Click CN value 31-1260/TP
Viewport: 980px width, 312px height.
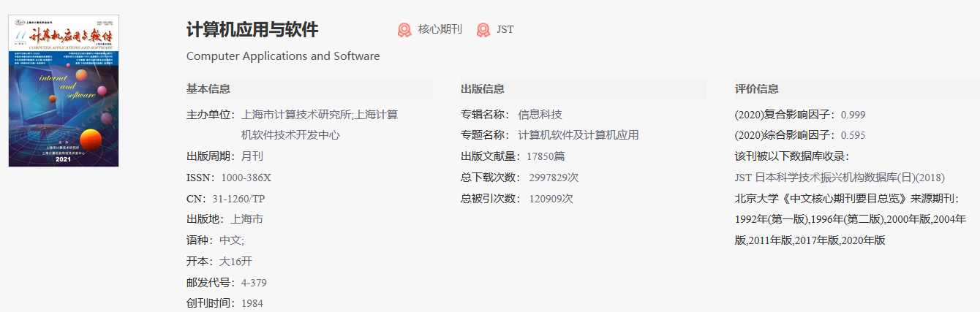pos(239,199)
